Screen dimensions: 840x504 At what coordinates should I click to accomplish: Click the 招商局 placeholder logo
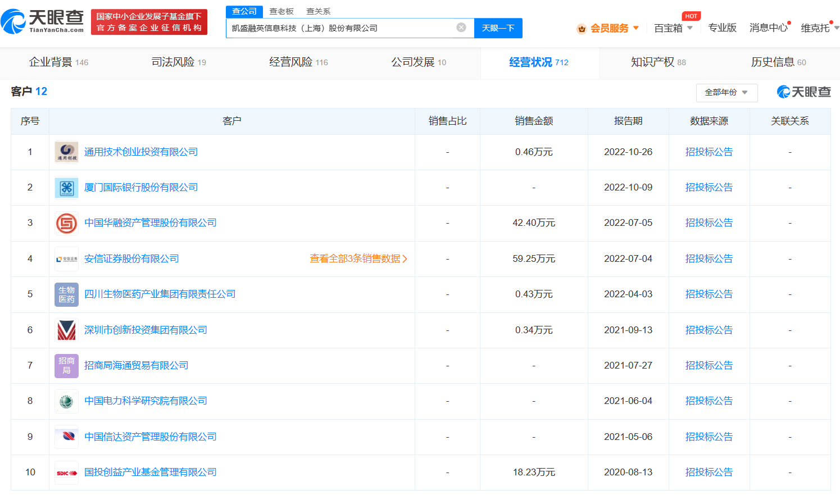[x=66, y=365]
